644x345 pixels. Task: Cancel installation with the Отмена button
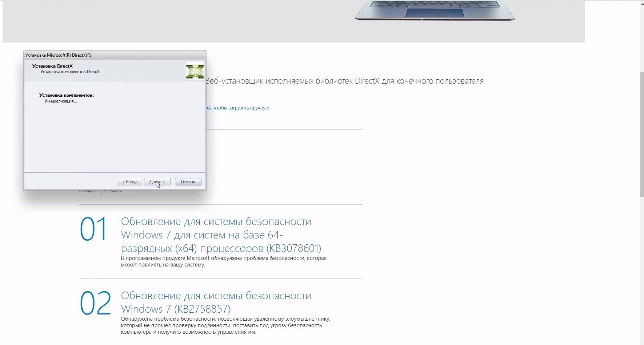[188, 182]
